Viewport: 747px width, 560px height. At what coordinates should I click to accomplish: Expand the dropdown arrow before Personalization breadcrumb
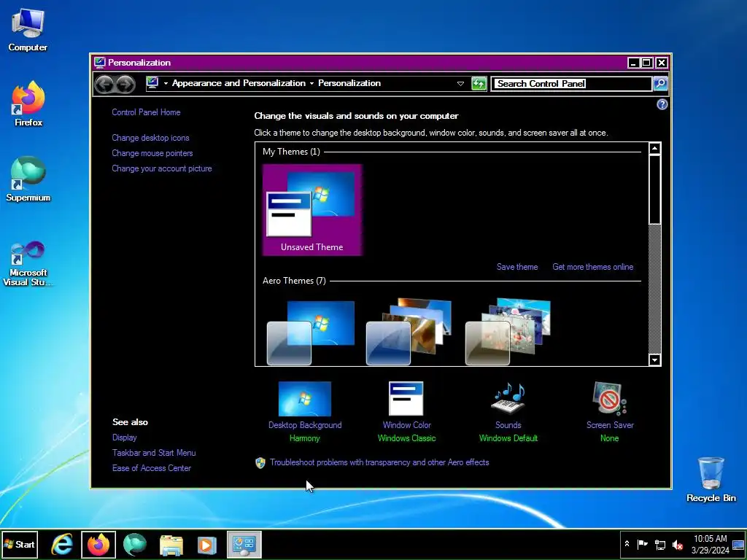tap(311, 84)
